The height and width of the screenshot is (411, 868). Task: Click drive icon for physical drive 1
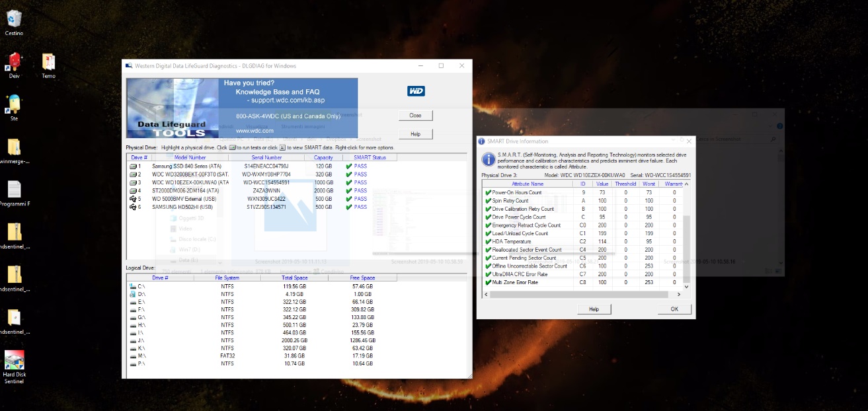click(x=133, y=166)
